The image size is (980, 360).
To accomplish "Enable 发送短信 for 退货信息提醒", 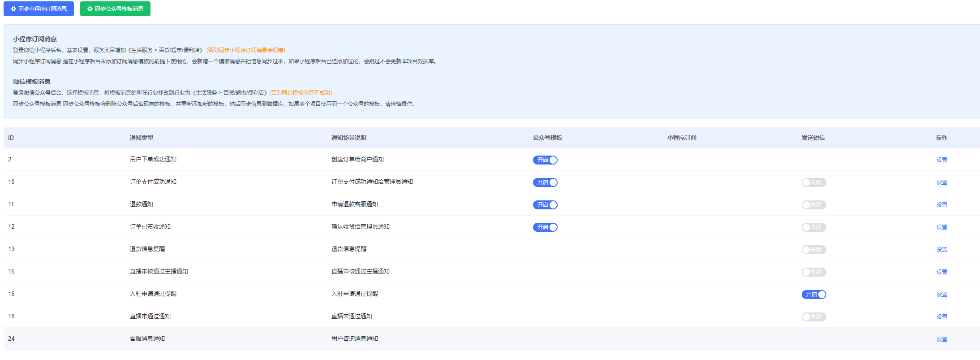I will pyautogui.click(x=814, y=250).
